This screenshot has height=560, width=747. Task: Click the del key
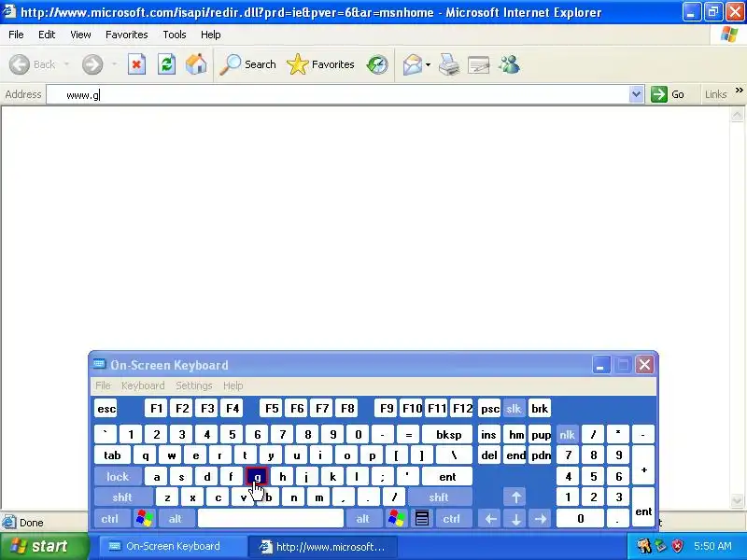coord(488,455)
